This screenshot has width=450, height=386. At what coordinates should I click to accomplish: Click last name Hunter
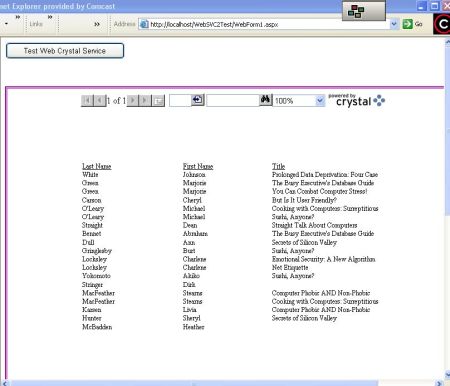click(x=92, y=318)
